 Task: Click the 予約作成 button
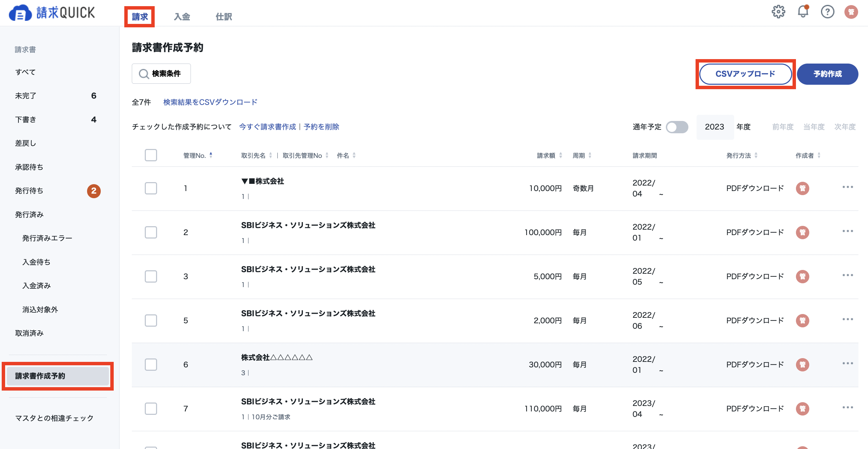[827, 74]
